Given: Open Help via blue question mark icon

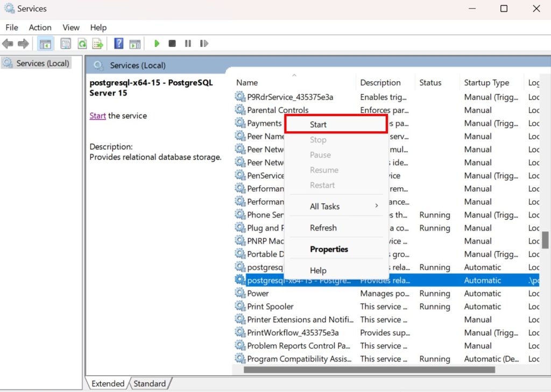Looking at the screenshot, I should (119, 44).
